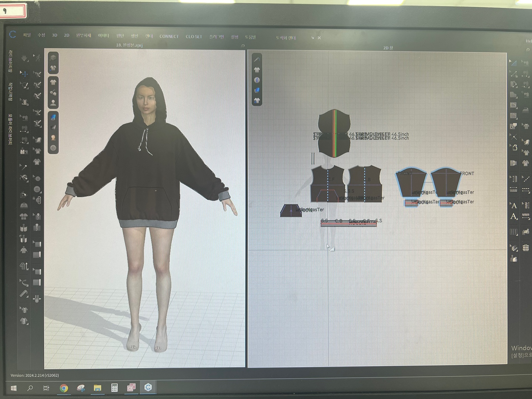Expand the library sidebar vertical tab
Viewport: 532px width, 399px height.
10,61
